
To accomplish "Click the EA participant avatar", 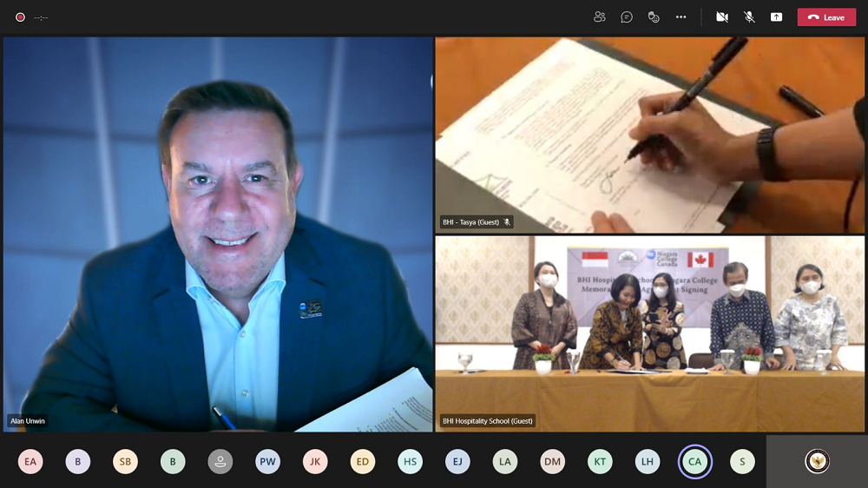I will click(x=30, y=462).
